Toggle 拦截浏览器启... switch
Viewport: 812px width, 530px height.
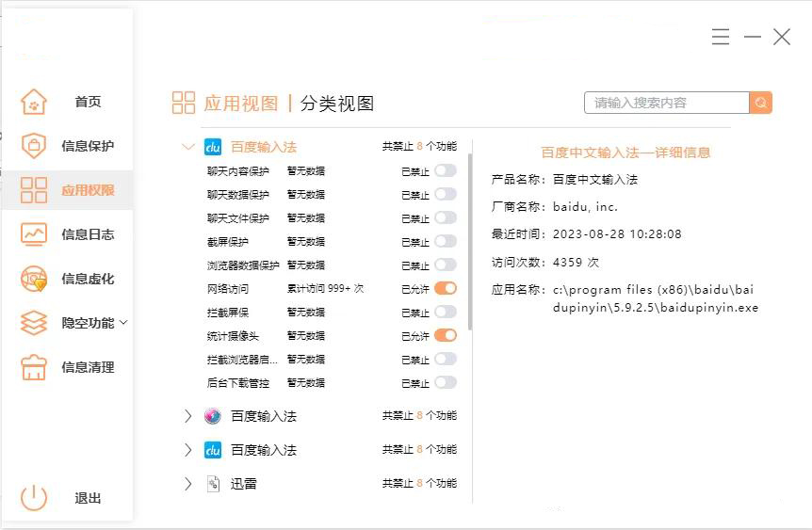click(446, 360)
